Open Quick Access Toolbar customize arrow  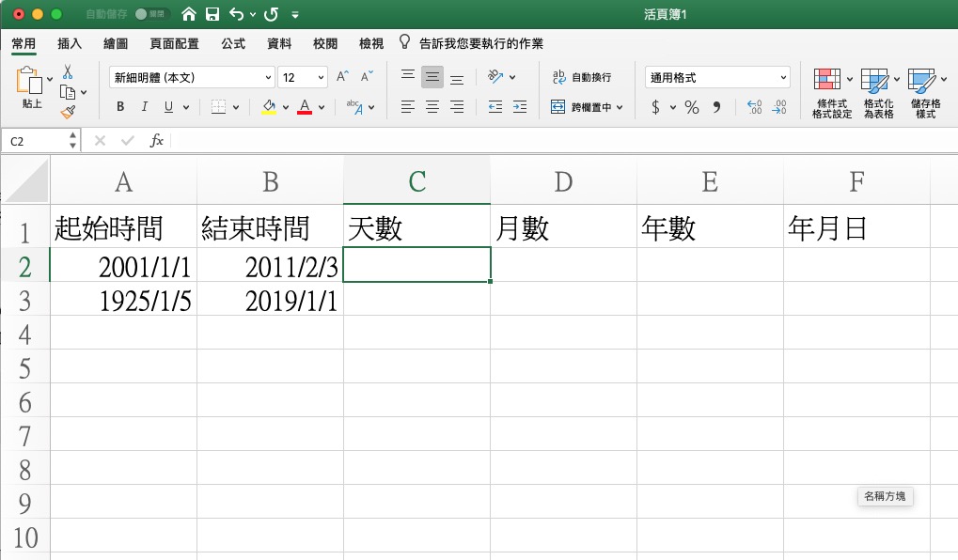[295, 15]
